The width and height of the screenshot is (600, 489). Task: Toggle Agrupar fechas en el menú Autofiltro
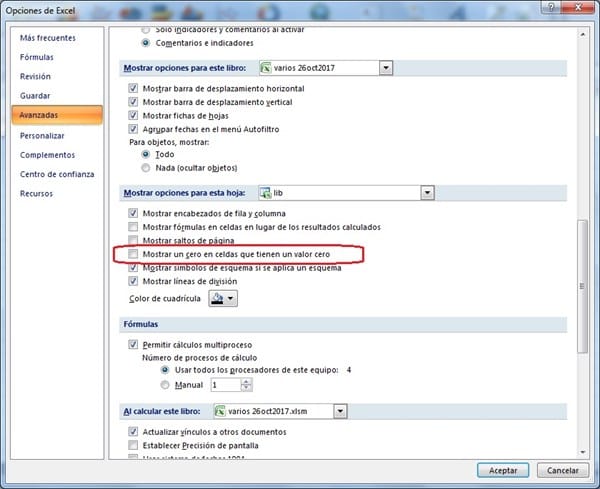[x=133, y=129]
